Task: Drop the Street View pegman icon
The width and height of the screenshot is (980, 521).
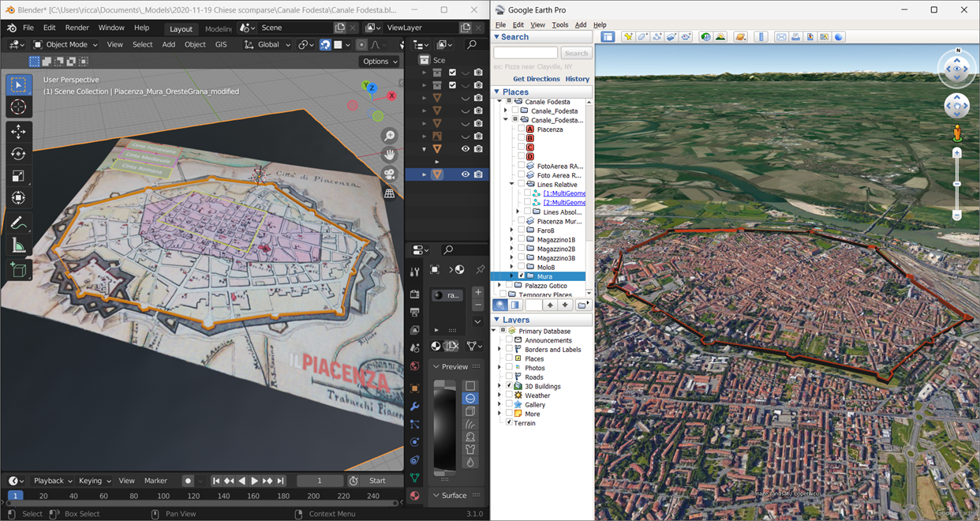Action: tap(956, 133)
